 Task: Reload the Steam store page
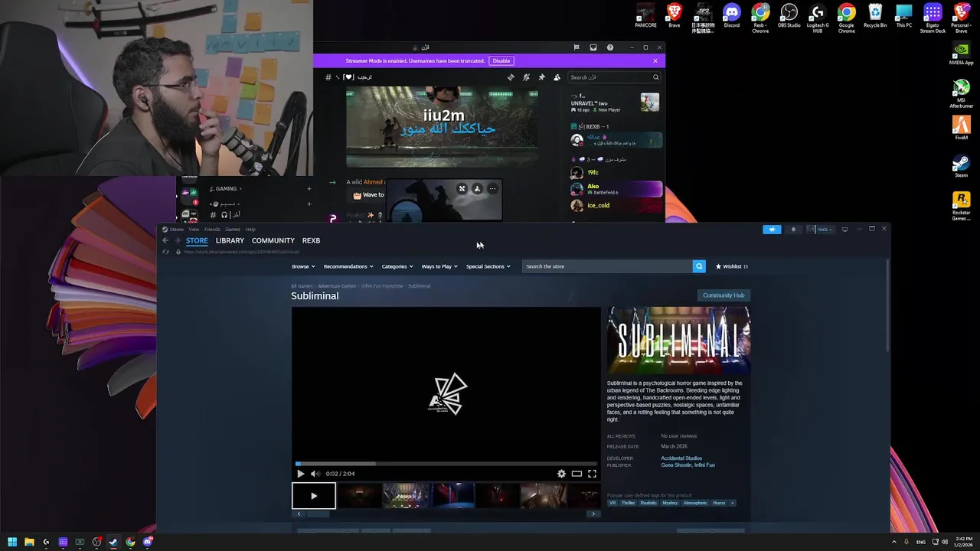(x=165, y=252)
